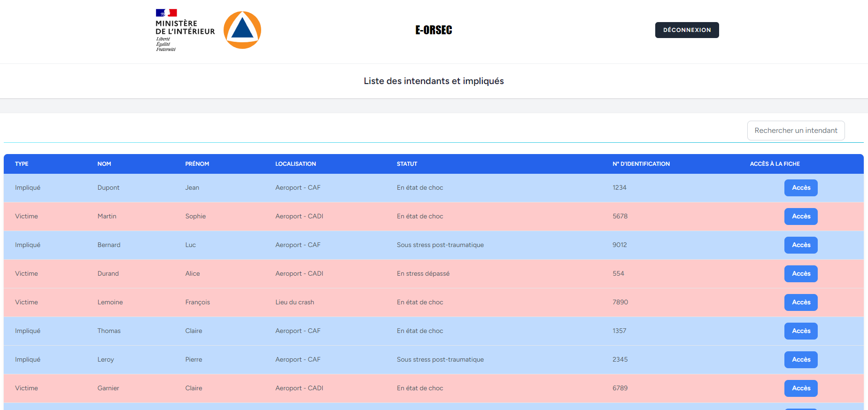Screen dimensions: 868x410
Task: Select the Lieu du crash location cell
Action: [294, 302]
